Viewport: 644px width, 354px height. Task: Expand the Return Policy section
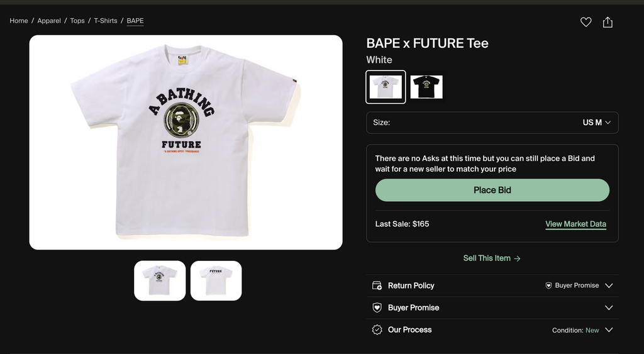tap(608, 285)
